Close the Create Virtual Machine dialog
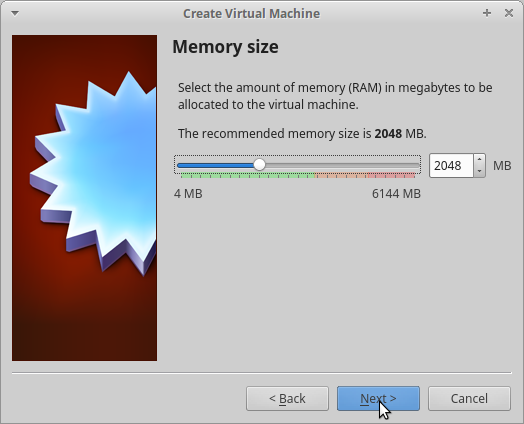The image size is (524, 424). pyautogui.click(x=509, y=13)
